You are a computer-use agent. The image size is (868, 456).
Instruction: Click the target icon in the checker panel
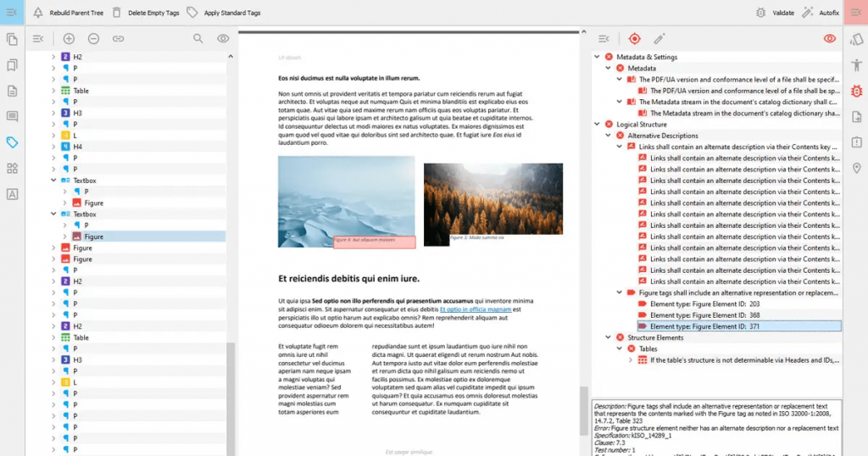pyautogui.click(x=634, y=39)
